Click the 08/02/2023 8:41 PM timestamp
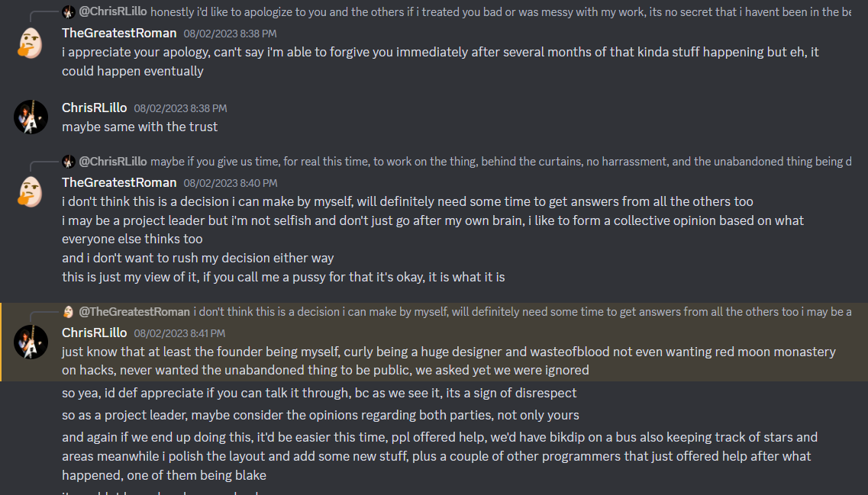 click(x=179, y=333)
